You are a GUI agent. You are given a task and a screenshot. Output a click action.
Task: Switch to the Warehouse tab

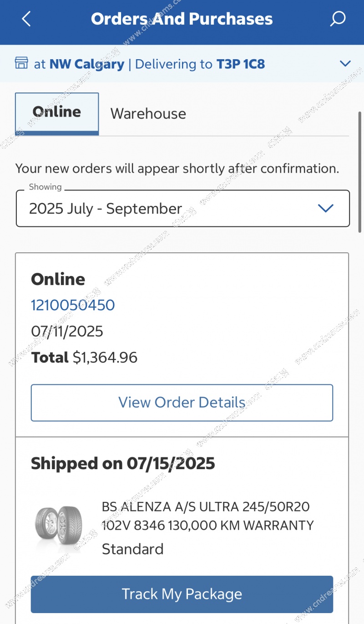click(x=148, y=113)
